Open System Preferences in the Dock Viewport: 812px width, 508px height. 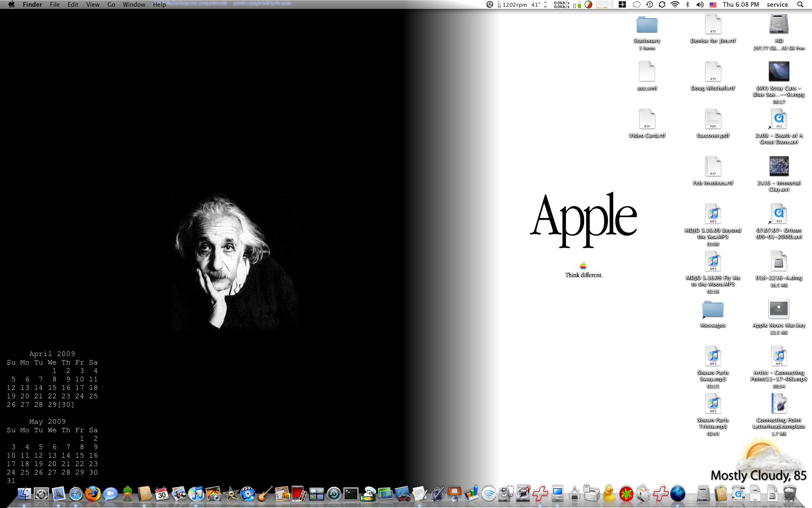[41, 494]
